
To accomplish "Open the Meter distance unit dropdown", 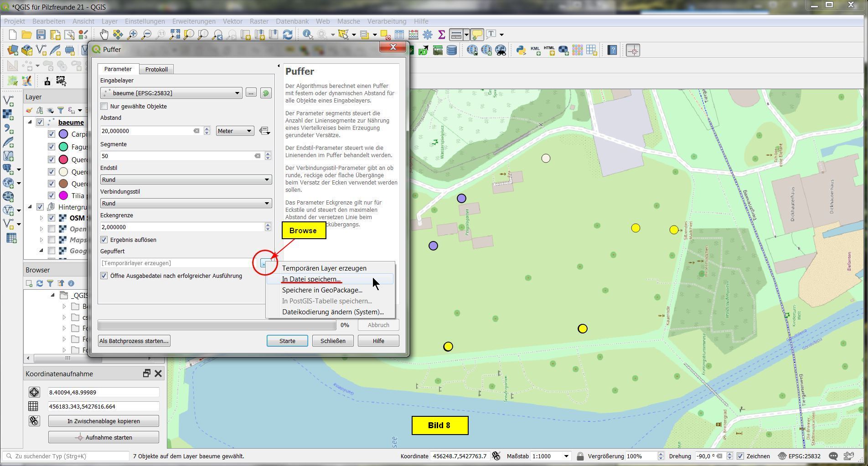I will (235, 131).
